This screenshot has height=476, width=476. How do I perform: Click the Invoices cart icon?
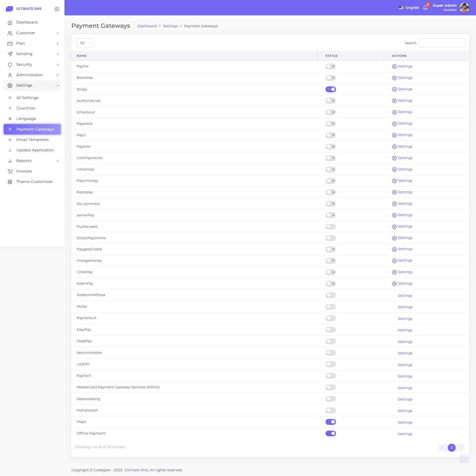(x=10, y=171)
